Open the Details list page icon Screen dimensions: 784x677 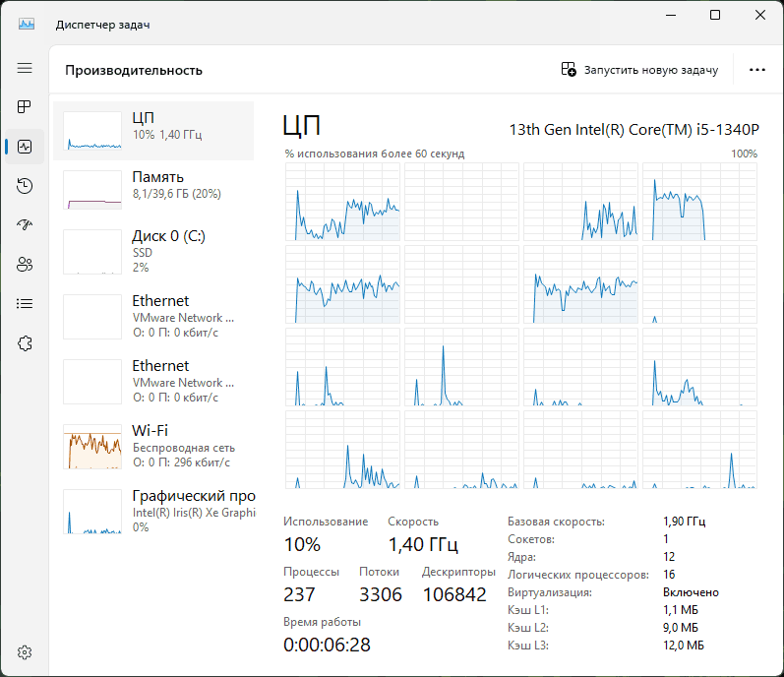[x=25, y=303]
